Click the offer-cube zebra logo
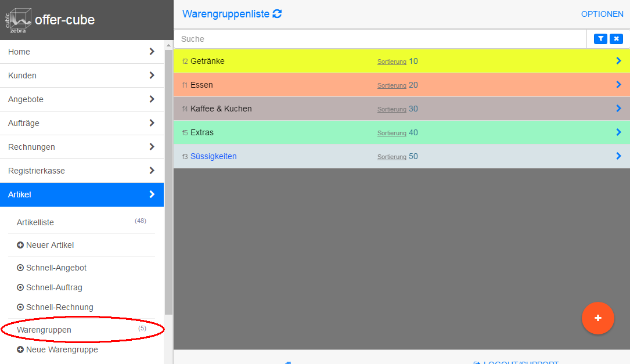The height and width of the screenshot is (364, 630). 19,20
